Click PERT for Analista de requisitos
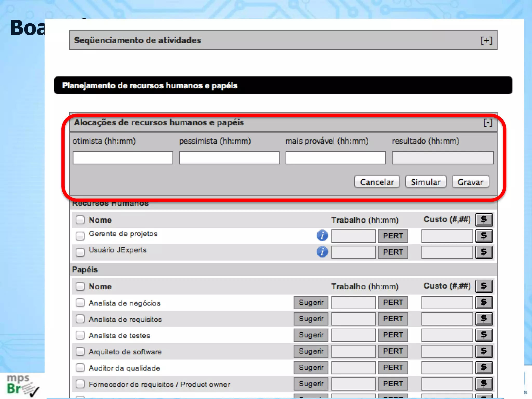The width and height of the screenshot is (532, 399). point(393,319)
